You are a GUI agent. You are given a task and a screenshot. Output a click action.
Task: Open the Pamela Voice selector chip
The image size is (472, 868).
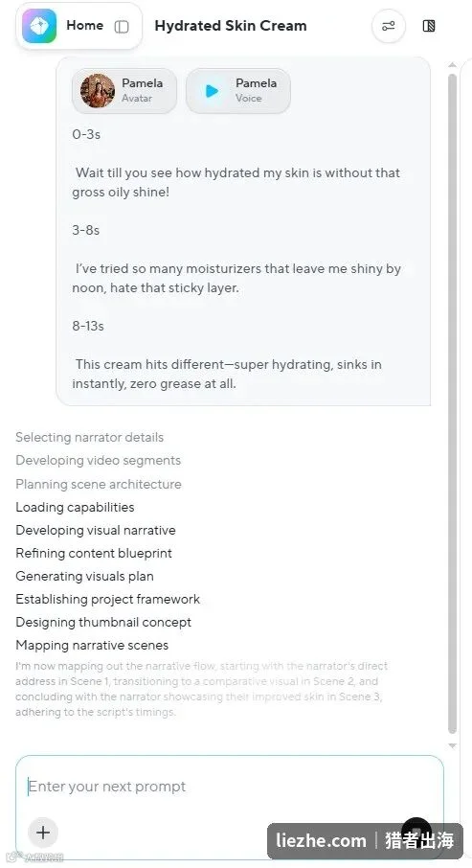(238, 91)
